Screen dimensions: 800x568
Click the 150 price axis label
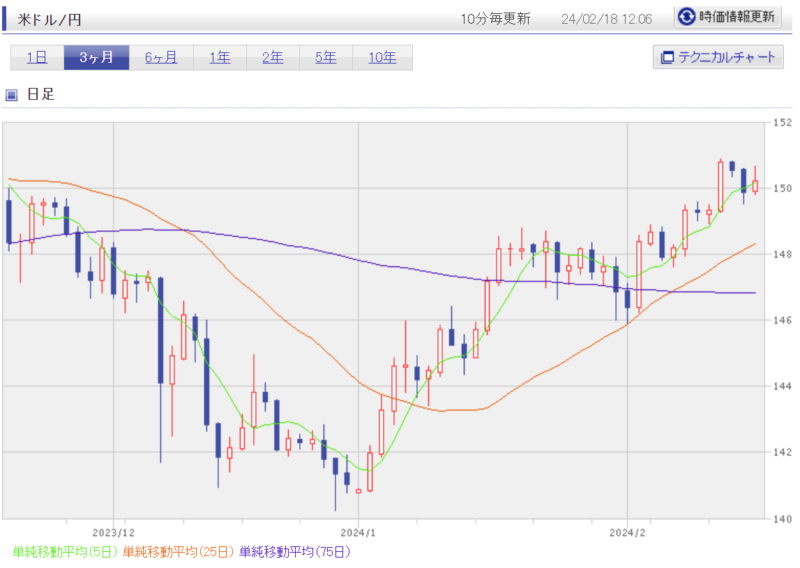(x=782, y=188)
